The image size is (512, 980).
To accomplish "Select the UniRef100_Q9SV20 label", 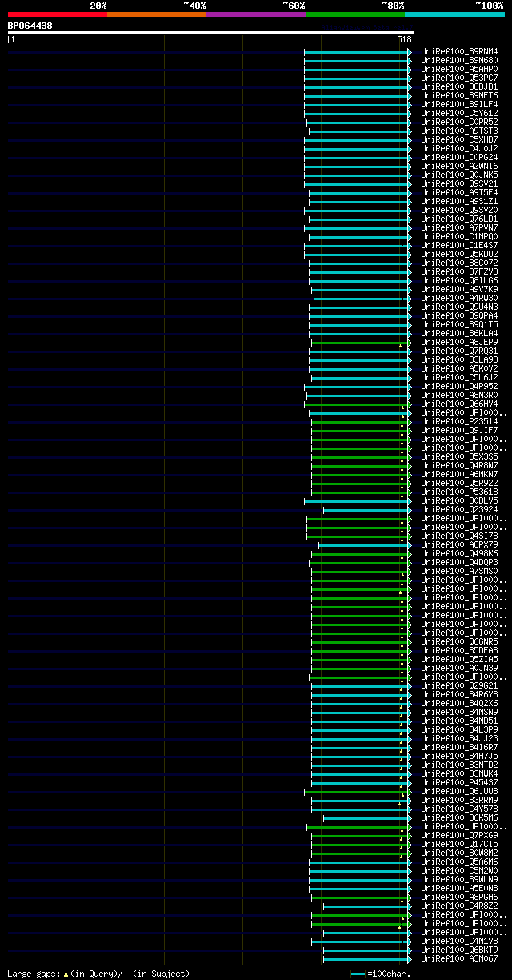I will click(x=459, y=210).
